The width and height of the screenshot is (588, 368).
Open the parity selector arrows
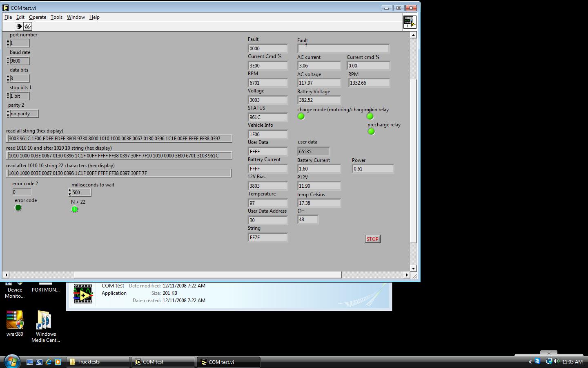point(8,113)
